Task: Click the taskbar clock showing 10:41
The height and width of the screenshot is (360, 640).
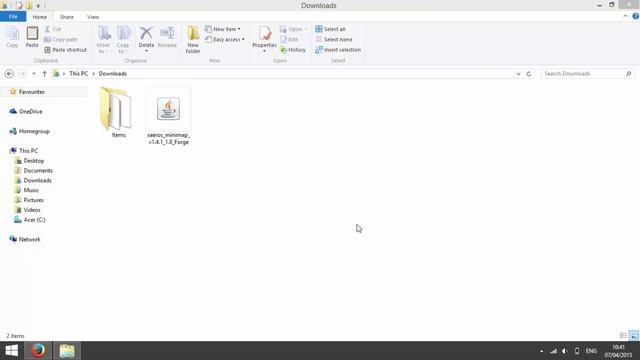Action: [x=618, y=351]
